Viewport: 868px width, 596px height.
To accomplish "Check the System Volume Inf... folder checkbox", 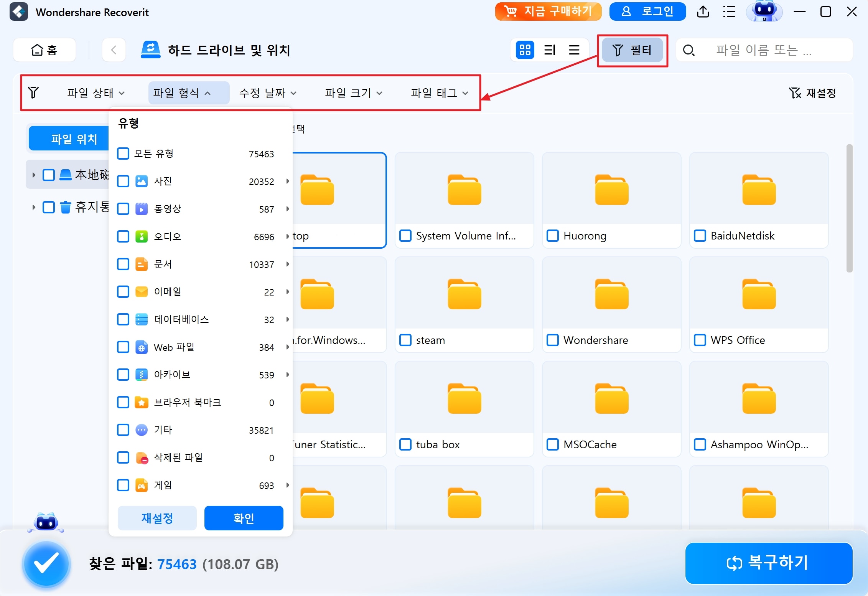I will coord(405,236).
